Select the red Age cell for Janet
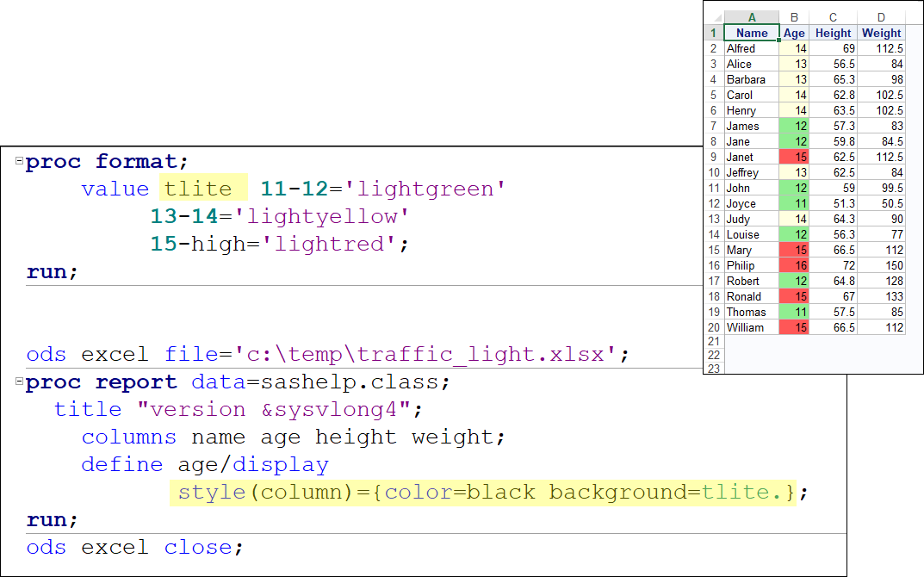924x577 pixels. click(x=794, y=157)
